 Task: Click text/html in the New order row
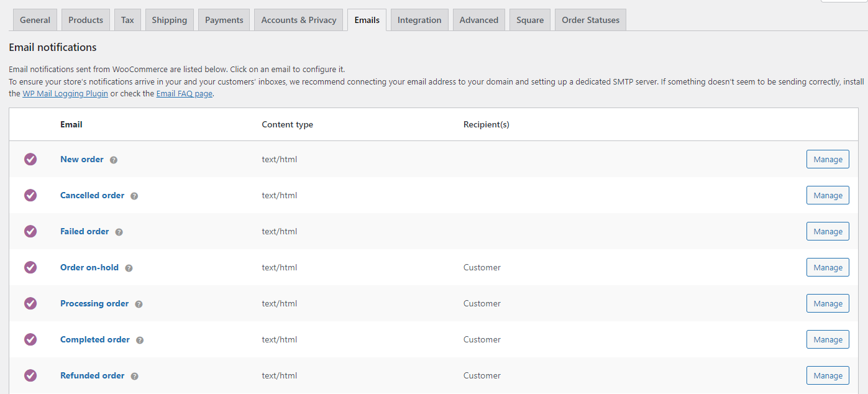tap(280, 159)
